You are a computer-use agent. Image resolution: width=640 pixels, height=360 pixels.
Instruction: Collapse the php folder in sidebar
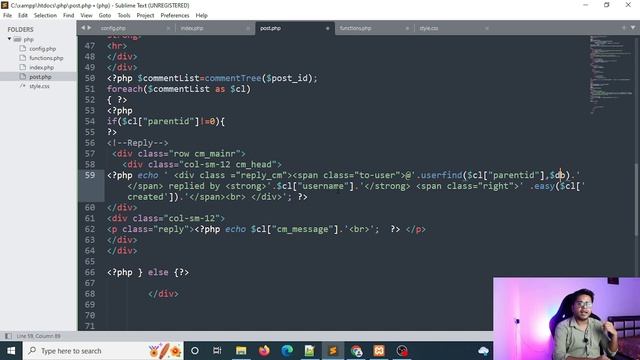tap(9, 39)
